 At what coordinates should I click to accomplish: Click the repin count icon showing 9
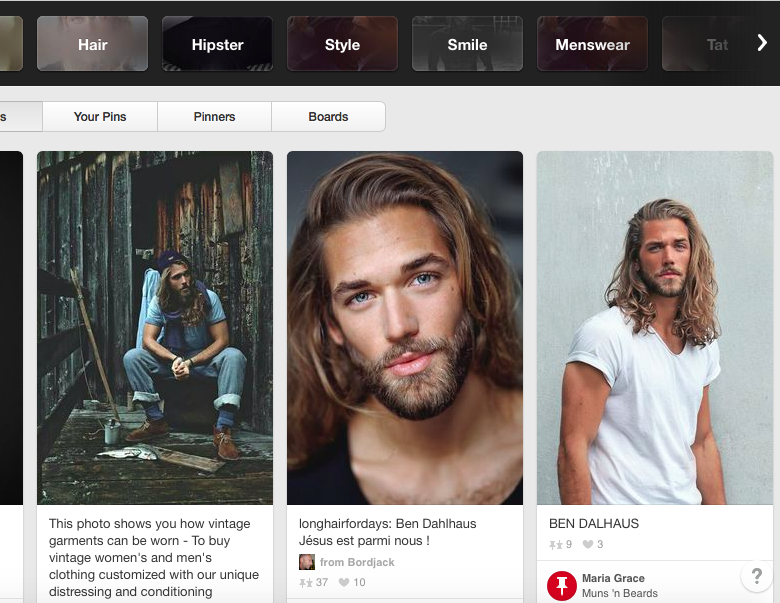tap(555, 545)
